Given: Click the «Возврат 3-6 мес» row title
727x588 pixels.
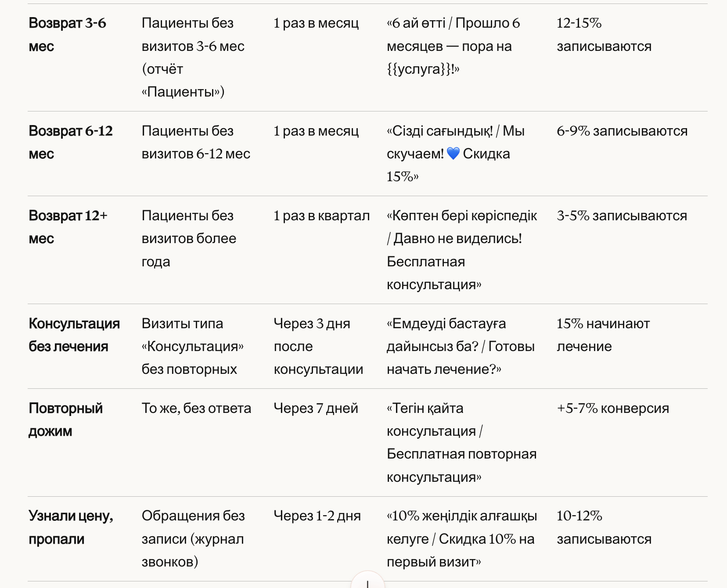Looking at the screenshot, I should pos(67,35).
